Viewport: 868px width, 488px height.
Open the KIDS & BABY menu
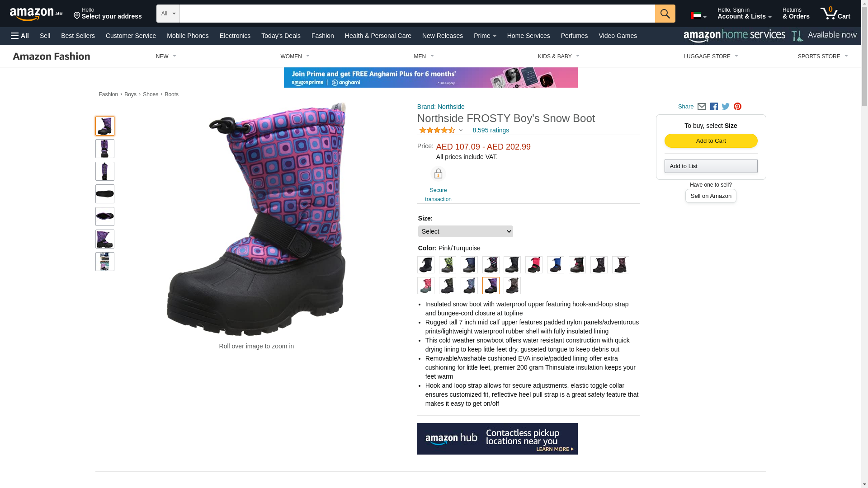[x=558, y=56]
